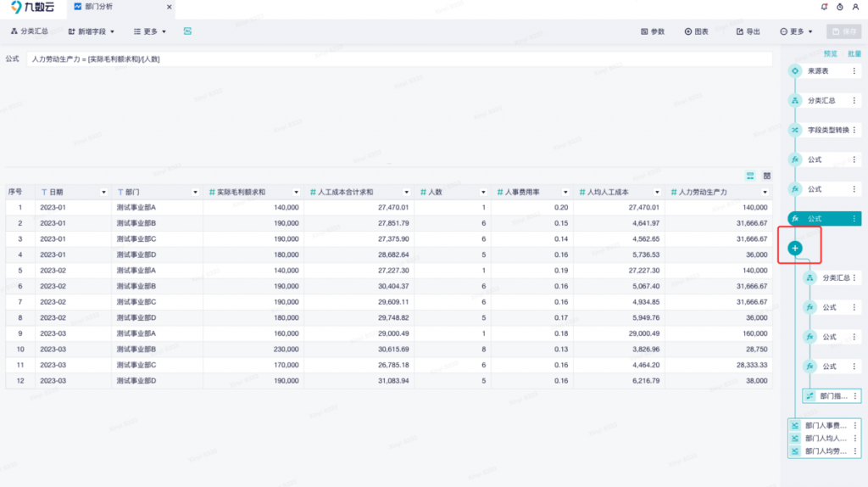Open the 人事费用率 column dropdown
Viewport: 868px width, 487px height.
pyautogui.click(x=565, y=193)
